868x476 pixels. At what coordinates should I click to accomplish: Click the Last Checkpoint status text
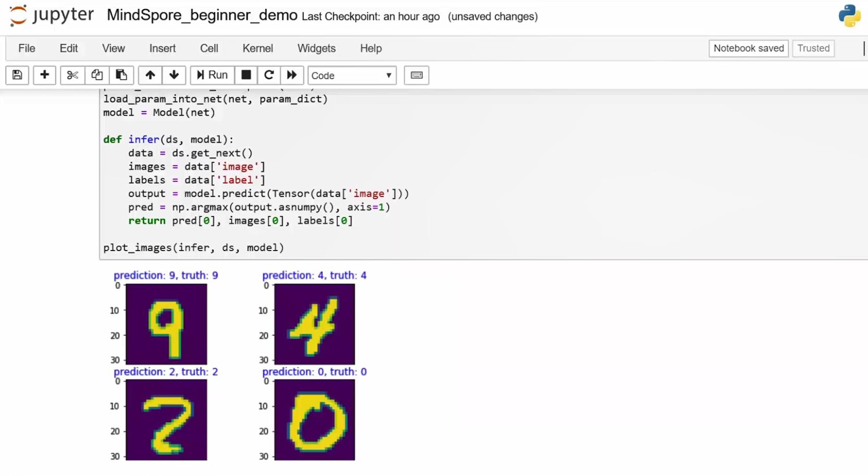click(371, 17)
